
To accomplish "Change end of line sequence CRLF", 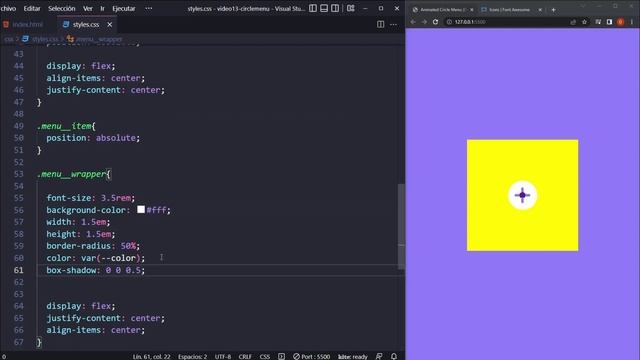I will pyautogui.click(x=245, y=356).
